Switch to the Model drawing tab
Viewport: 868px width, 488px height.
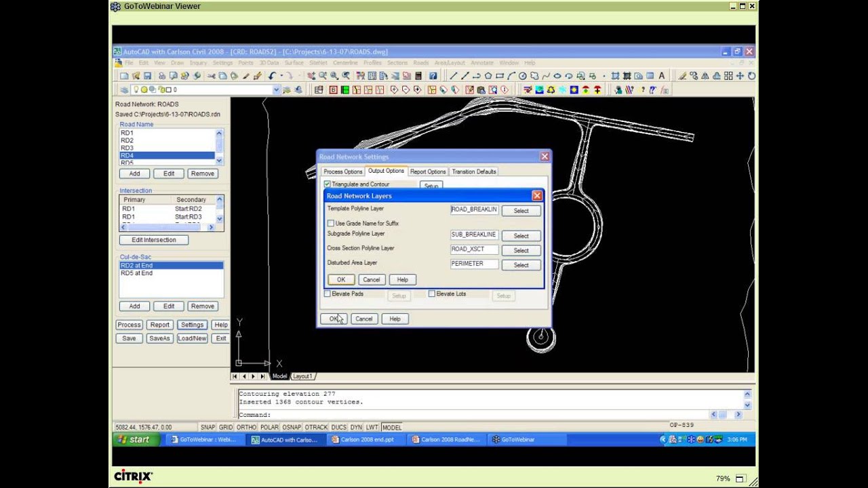coord(279,376)
